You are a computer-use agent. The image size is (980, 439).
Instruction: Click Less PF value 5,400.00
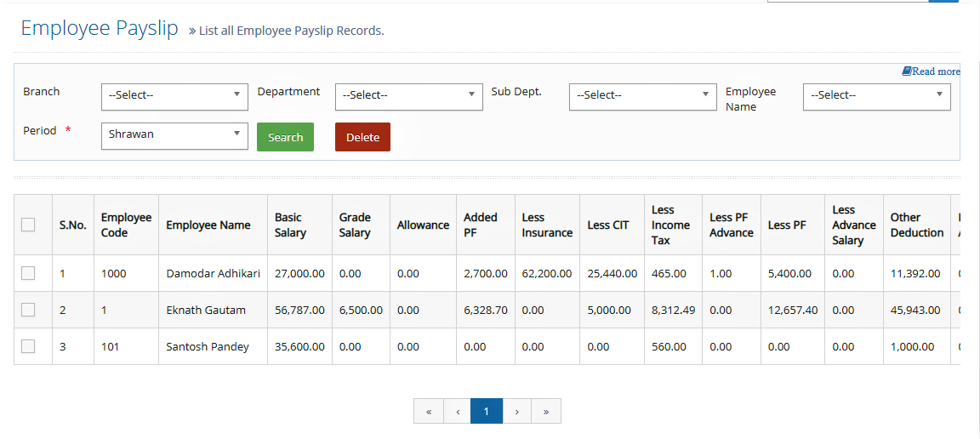[789, 273]
